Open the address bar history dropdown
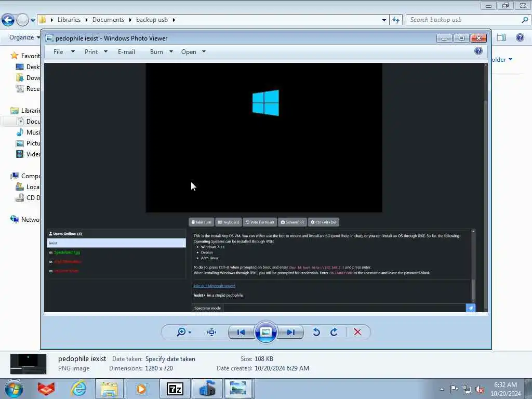Viewport: 532px width, 399px height. click(x=384, y=20)
